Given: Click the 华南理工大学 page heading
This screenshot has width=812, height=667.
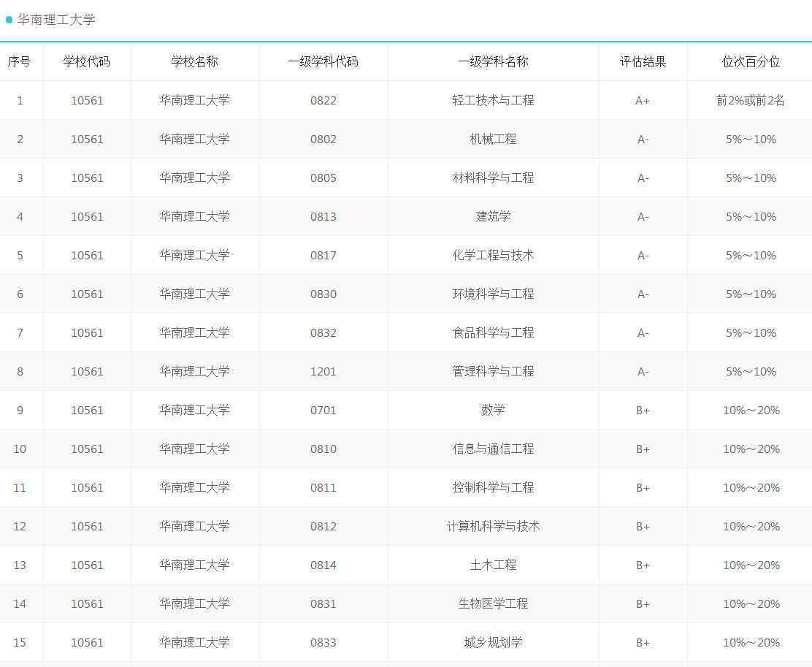Looking at the screenshot, I should click(56, 20).
